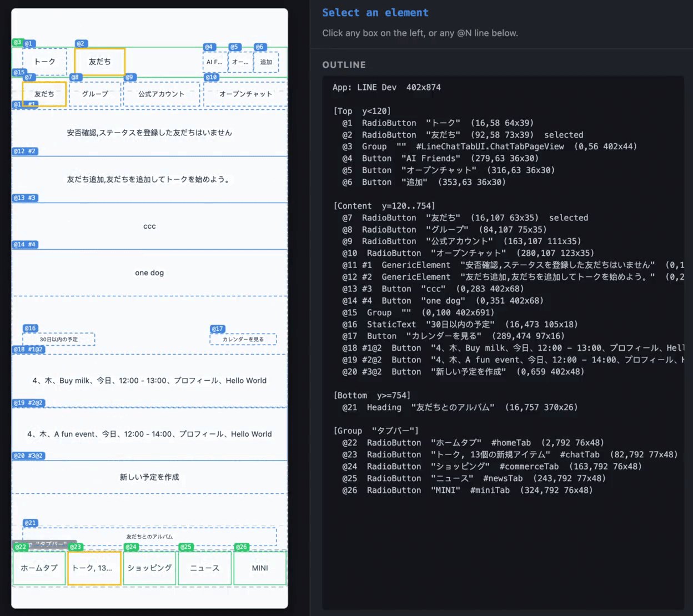This screenshot has width=693, height=616.
Task: Select the 公式アカウント radio button
Action: click(x=161, y=94)
